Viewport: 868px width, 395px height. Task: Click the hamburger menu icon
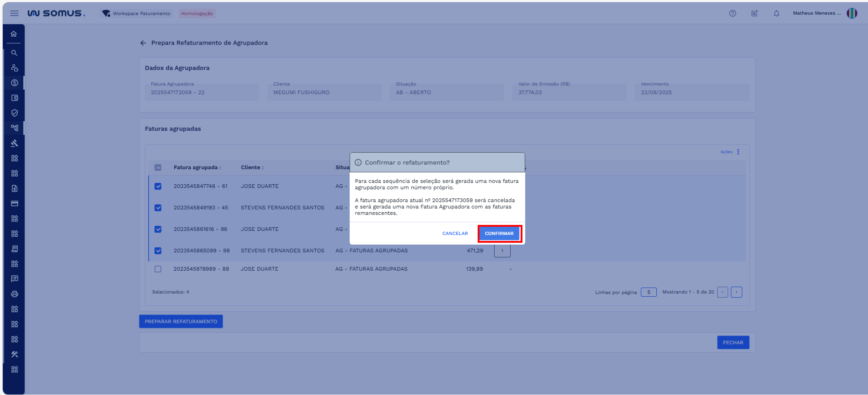point(14,13)
